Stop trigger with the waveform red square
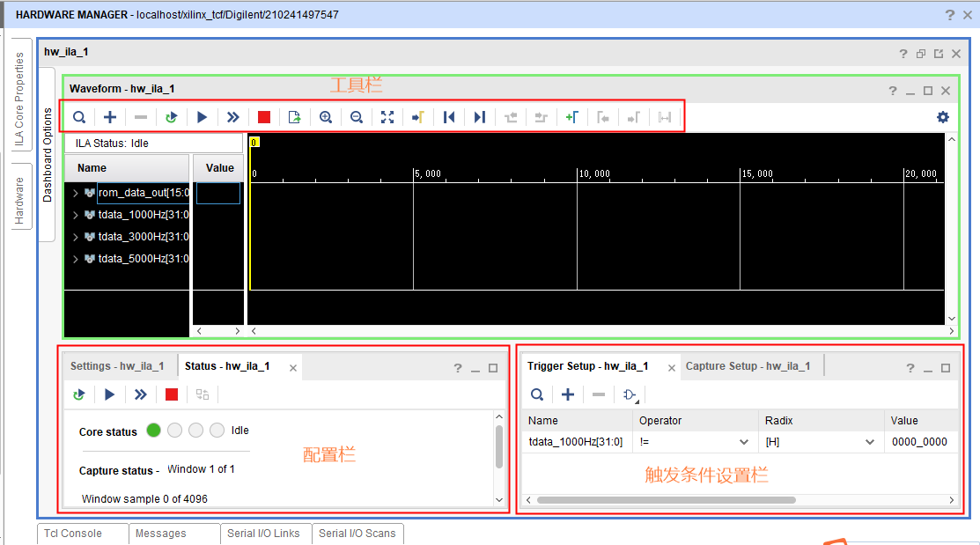 point(264,117)
